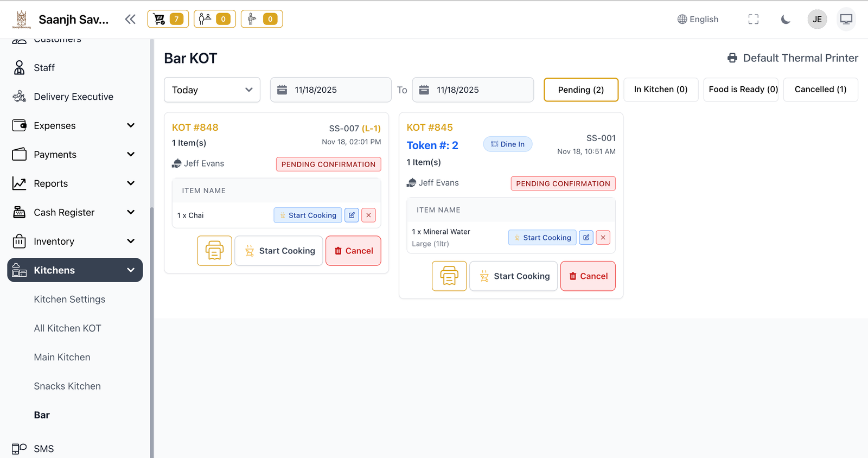Collapse the sidebar with double-chevron icon
Screen dimensions: 868x458
click(130, 20)
